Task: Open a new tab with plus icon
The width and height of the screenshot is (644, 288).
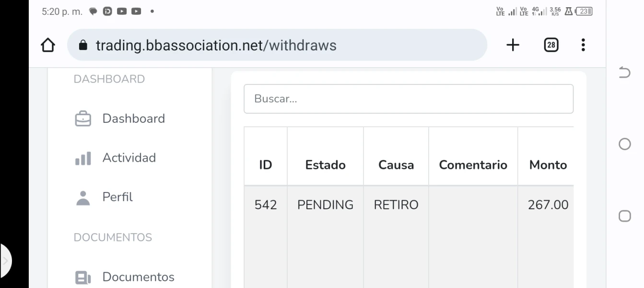Action: point(513,45)
